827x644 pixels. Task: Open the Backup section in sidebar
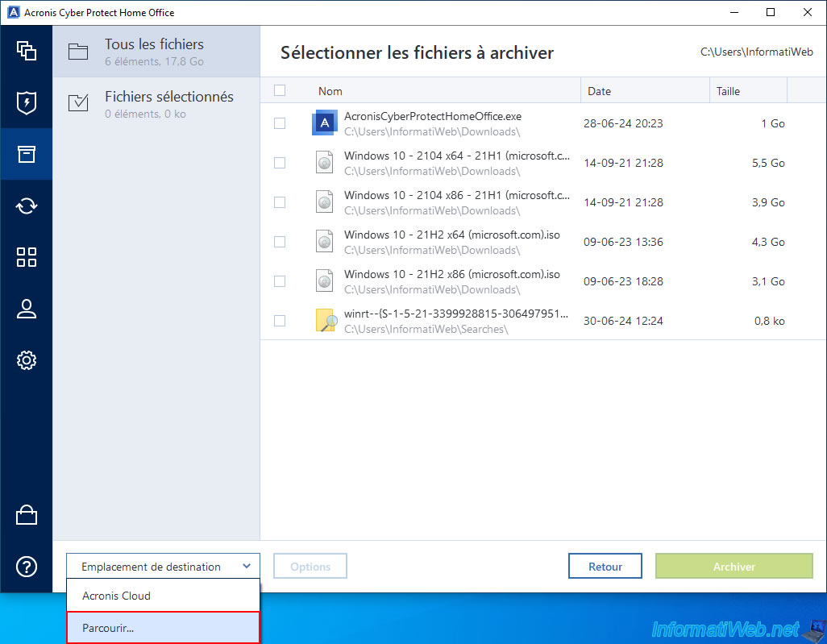click(x=27, y=50)
